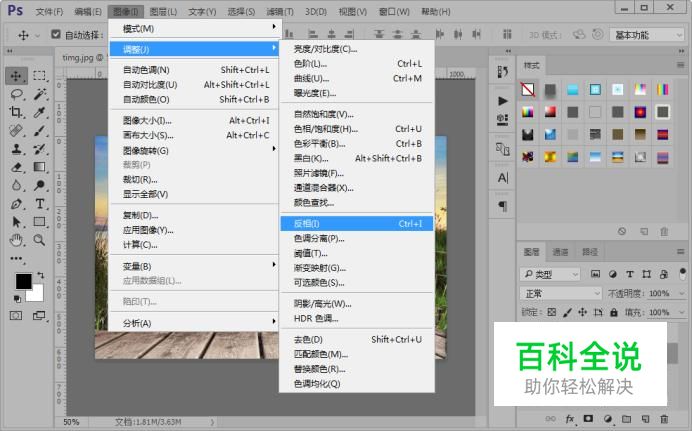Open the blend mode dropdown 正常
The width and height of the screenshot is (692, 431).
[x=560, y=293]
